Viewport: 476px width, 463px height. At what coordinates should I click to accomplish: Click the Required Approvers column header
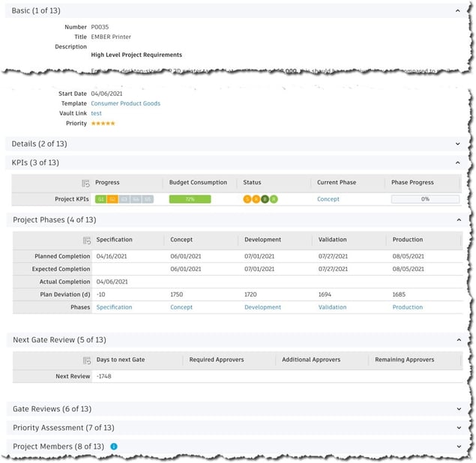click(217, 360)
